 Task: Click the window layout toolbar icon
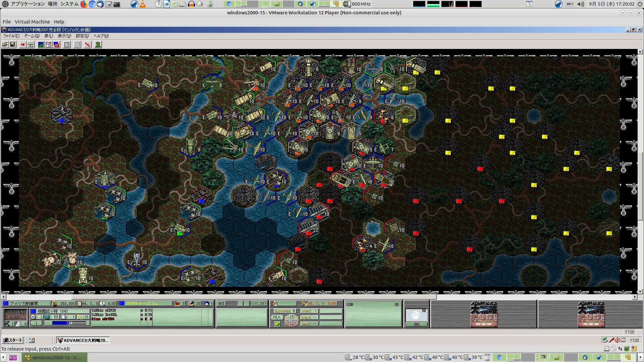pos(49,45)
